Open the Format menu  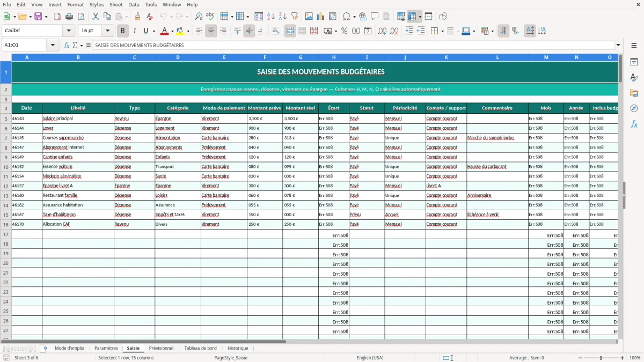coord(75,4)
